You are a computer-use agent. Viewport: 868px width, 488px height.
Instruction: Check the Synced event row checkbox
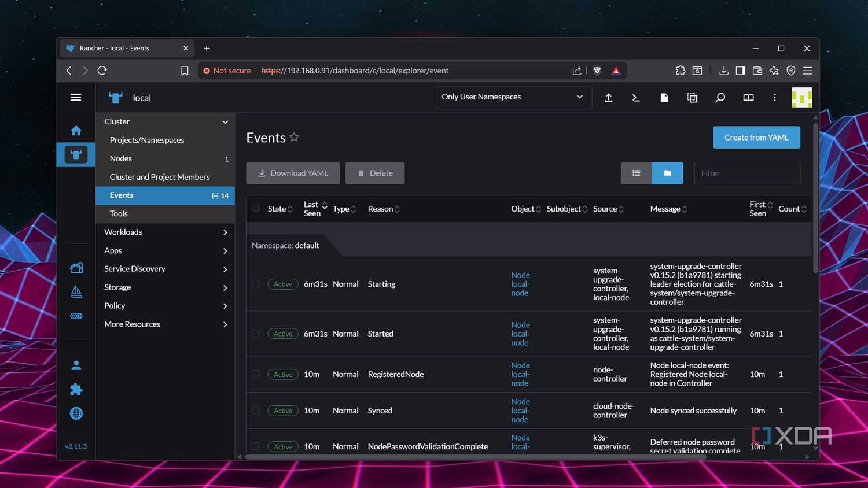(x=256, y=411)
